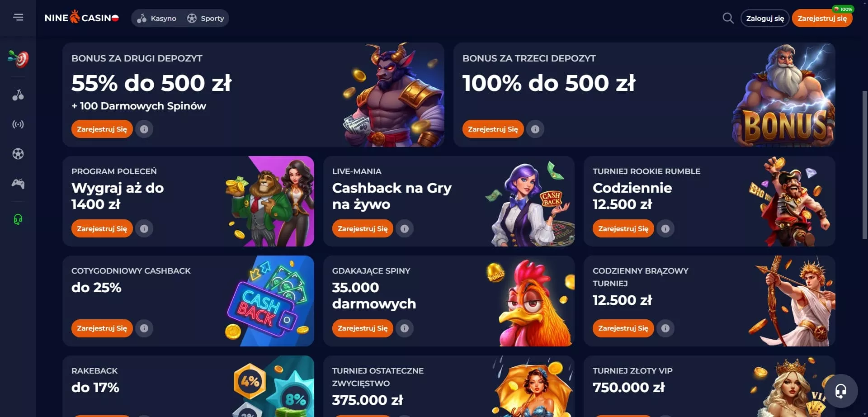Open the floating live chat headset button

click(841, 391)
